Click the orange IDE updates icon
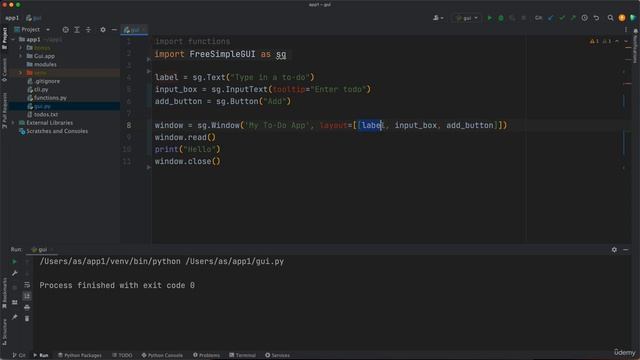Viewport: 640px width, 360px height. tap(622, 18)
